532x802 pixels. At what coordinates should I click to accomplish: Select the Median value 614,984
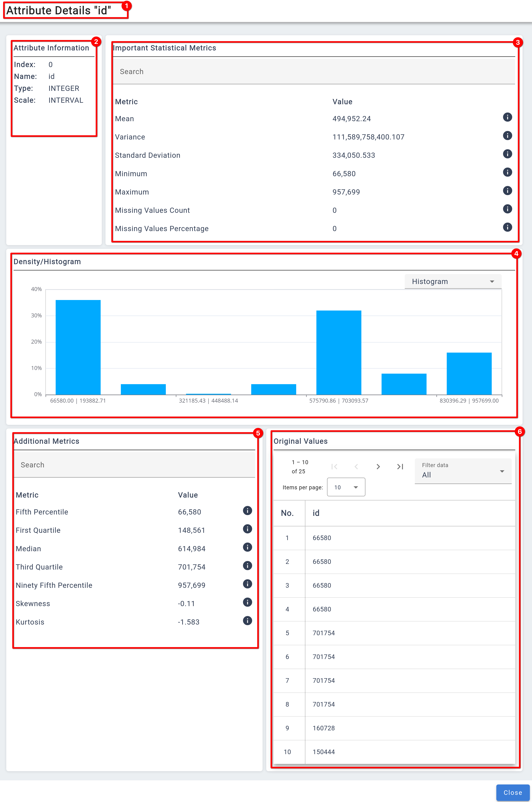(x=192, y=549)
